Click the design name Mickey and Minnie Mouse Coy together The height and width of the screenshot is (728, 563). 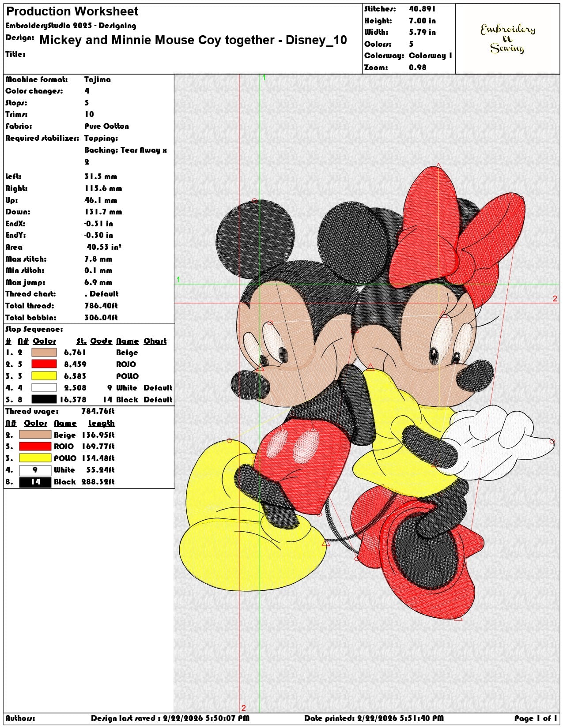[x=193, y=40]
